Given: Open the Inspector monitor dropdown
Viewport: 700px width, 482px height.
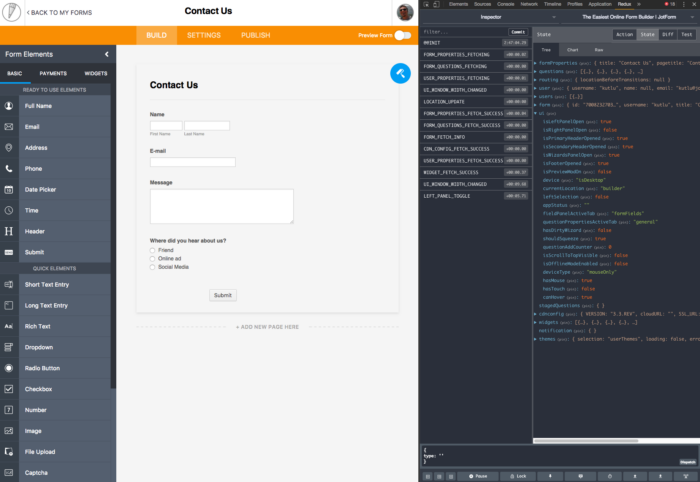Looking at the screenshot, I should click(491, 17).
